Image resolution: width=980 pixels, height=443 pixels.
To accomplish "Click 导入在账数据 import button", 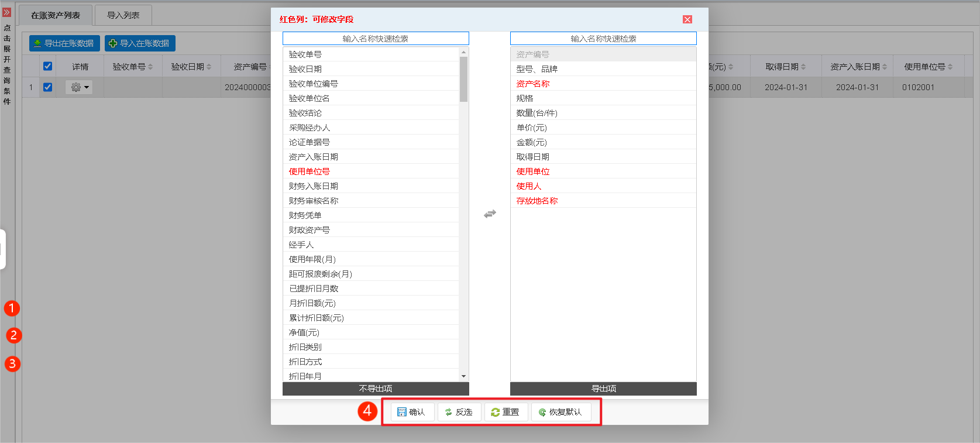I will [140, 43].
